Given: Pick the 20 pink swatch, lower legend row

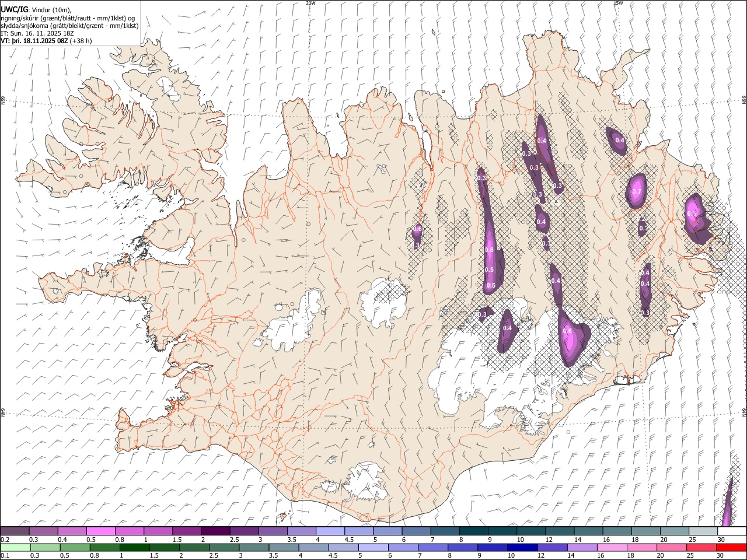Looking at the screenshot, I should [671, 547].
